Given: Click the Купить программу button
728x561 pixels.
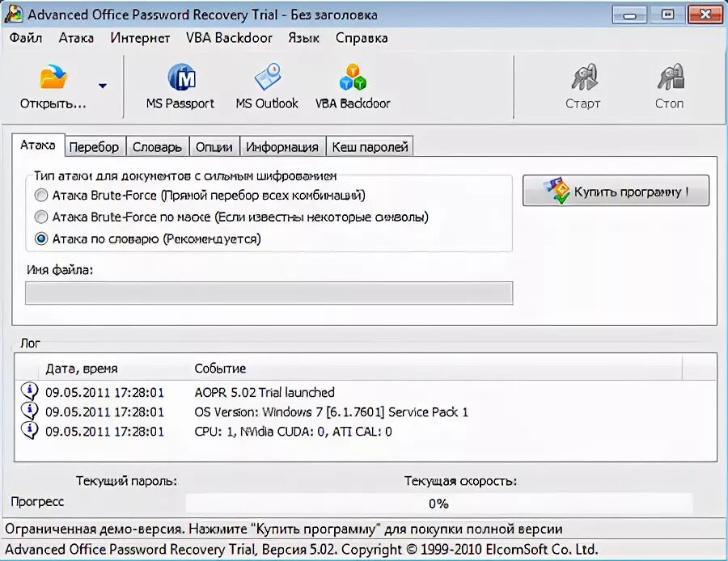Looking at the screenshot, I should (616, 191).
